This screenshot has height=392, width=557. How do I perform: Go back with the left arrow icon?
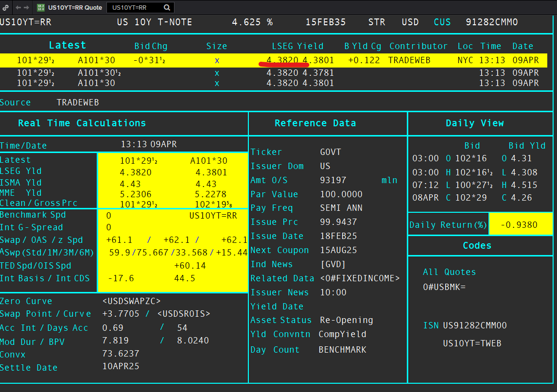point(18,7)
